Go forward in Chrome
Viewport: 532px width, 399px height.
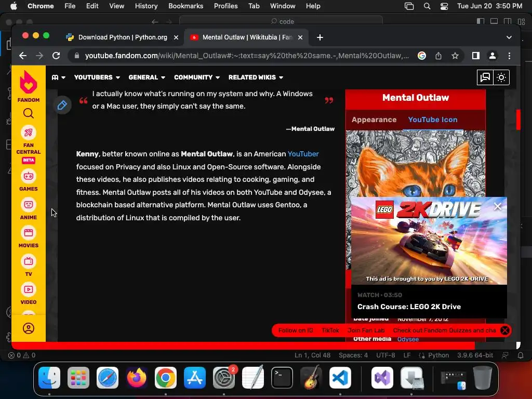point(39,56)
